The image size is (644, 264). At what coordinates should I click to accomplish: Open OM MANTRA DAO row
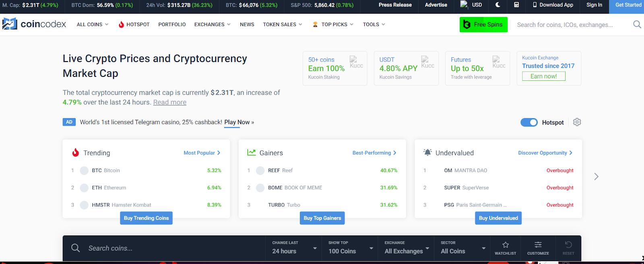pos(498,170)
